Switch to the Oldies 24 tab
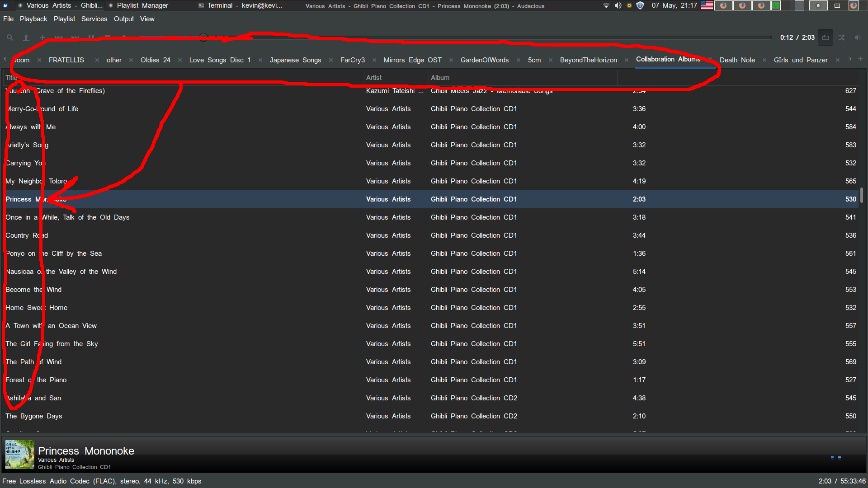The height and width of the screenshot is (488, 868). (156, 60)
